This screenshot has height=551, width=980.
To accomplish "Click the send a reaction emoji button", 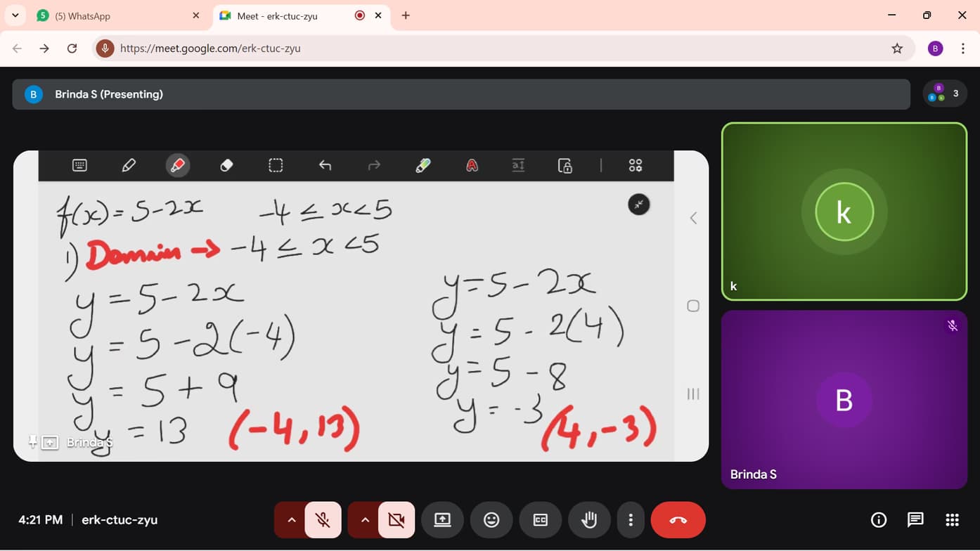I will point(491,520).
